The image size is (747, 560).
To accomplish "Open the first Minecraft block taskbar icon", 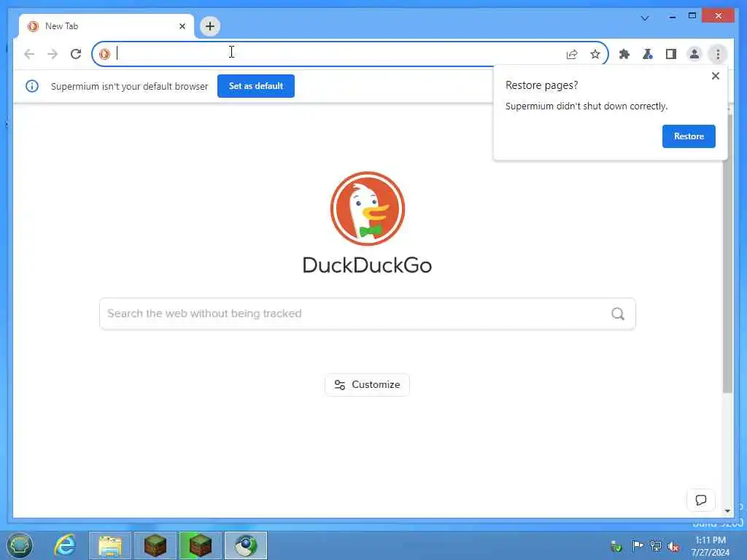I will (x=155, y=545).
